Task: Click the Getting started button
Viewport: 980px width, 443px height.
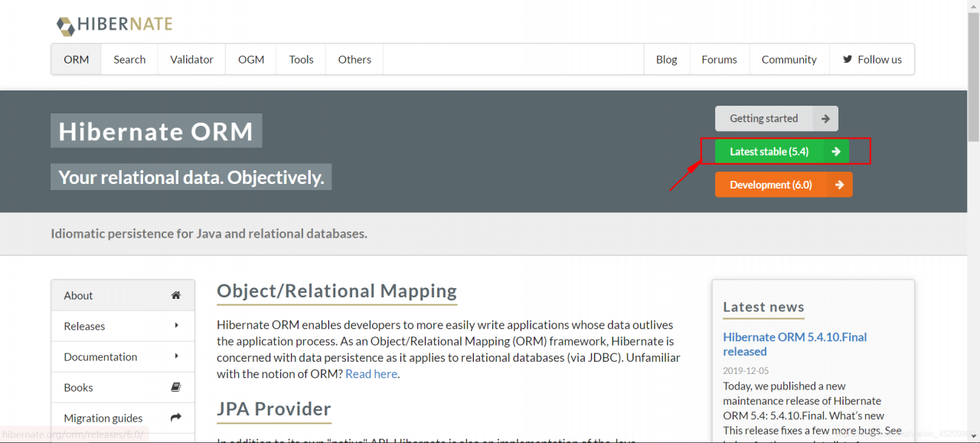Action: coord(776,119)
